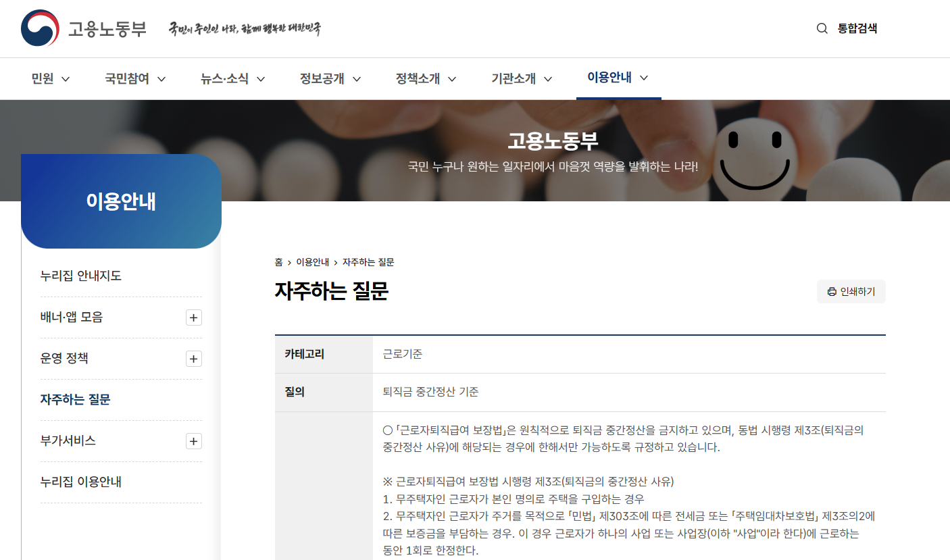Select 자주하는 질문 in sidebar
The image size is (950, 560).
76,399
